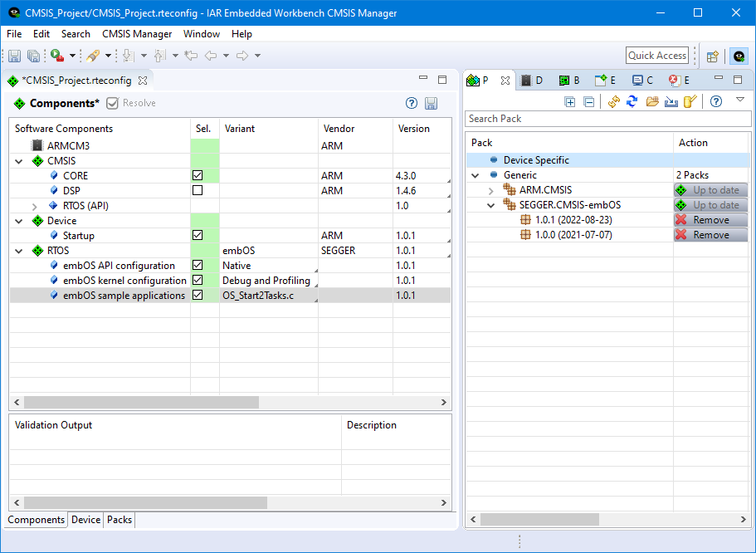Viewport: 756px width, 553px height.
Task: Uncheck the CORE component checkbox
Action: coord(196,175)
